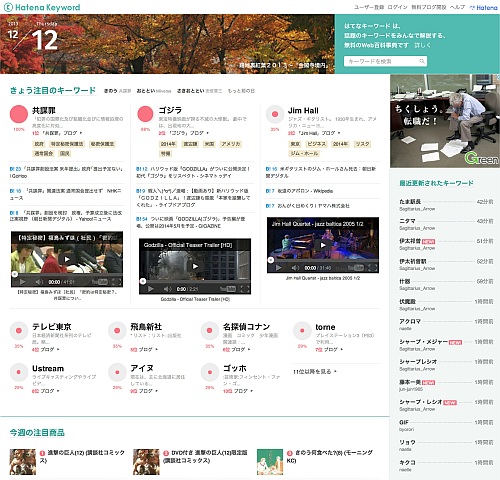The image size is (500, 480).
Task: Click the circle icon beside 飛鳥新社
Action: point(117,331)
